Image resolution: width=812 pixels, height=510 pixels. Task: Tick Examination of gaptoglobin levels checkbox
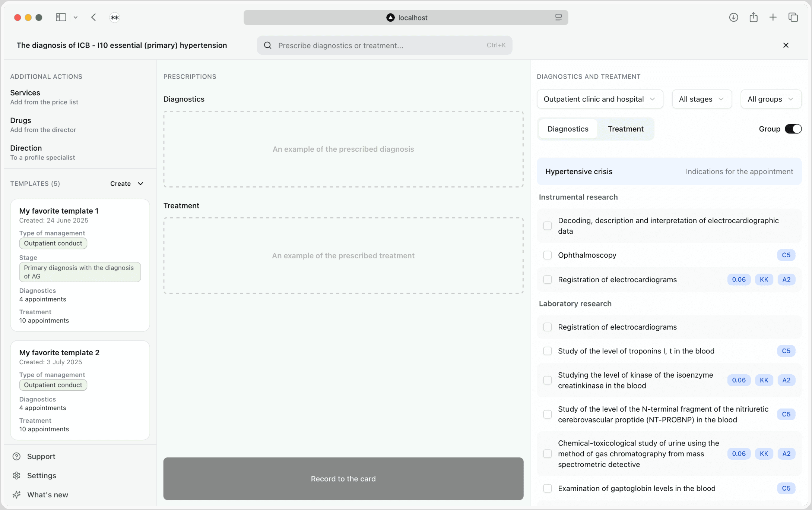point(548,488)
